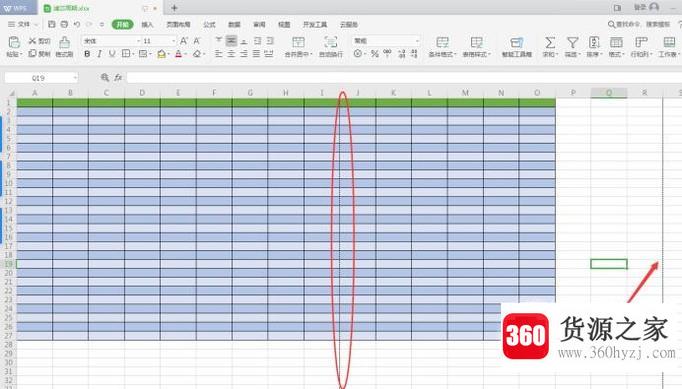
Task: Switch to the Insert ribbon tab
Action: tap(147, 24)
